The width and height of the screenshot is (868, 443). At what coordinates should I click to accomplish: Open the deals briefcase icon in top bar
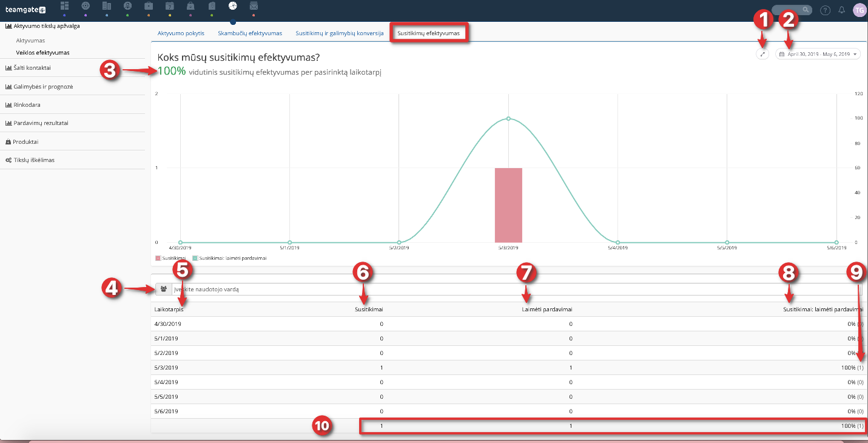click(149, 5)
